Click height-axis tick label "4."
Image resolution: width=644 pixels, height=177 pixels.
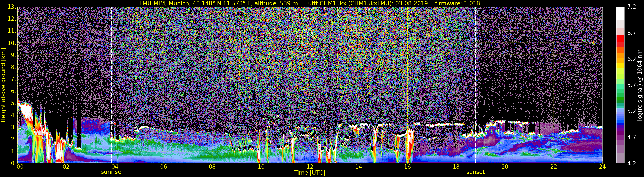click(13, 115)
